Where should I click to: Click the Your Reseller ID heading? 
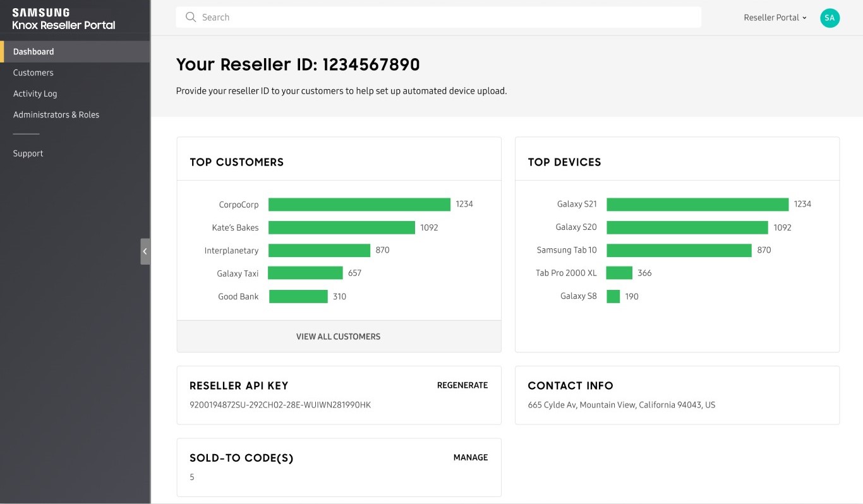[298, 64]
